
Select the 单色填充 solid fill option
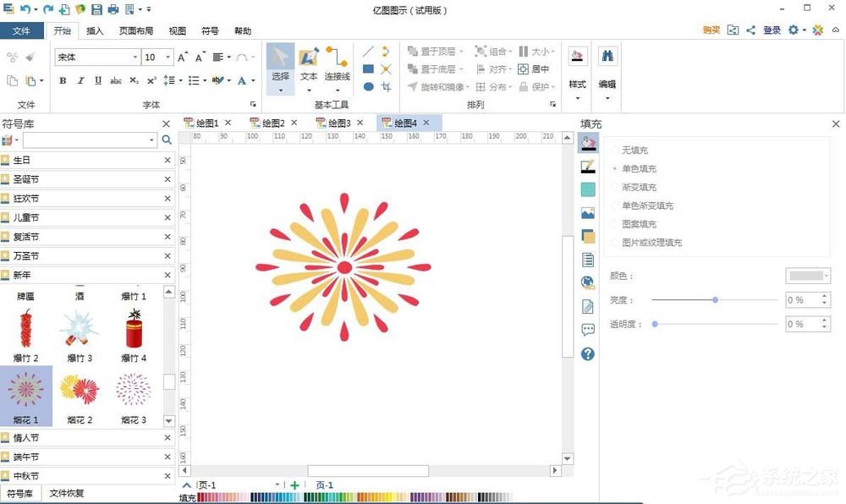[x=637, y=168]
